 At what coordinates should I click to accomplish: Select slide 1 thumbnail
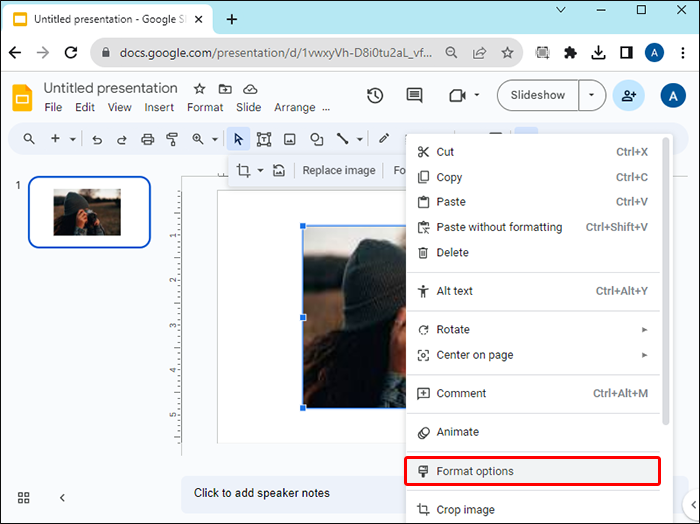pyautogui.click(x=89, y=212)
